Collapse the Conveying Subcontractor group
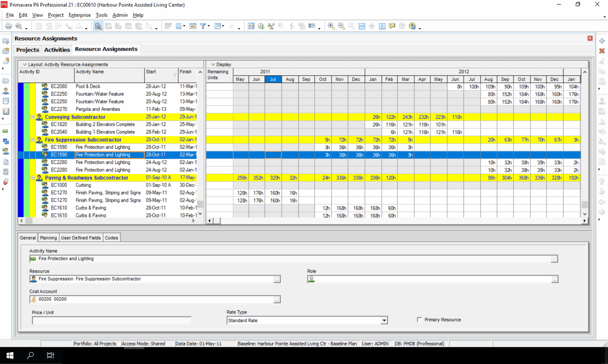The image size is (608, 364). (33, 117)
